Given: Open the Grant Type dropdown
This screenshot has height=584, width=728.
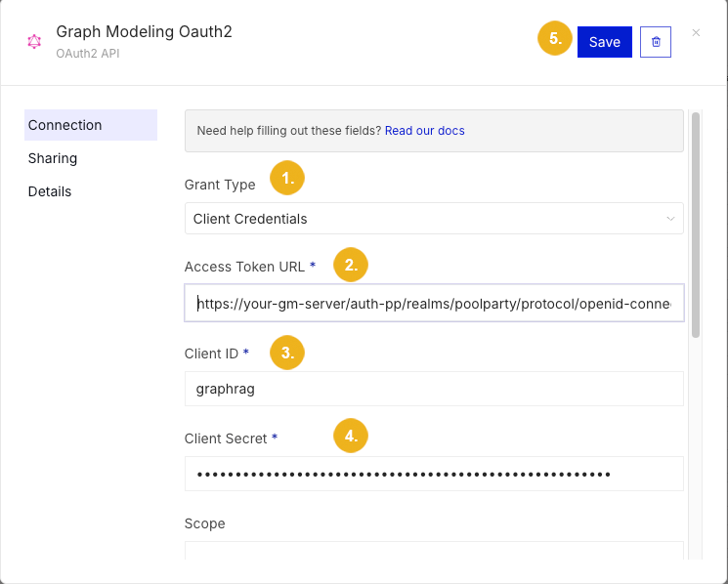Looking at the screenshot, I should [434, 219].
